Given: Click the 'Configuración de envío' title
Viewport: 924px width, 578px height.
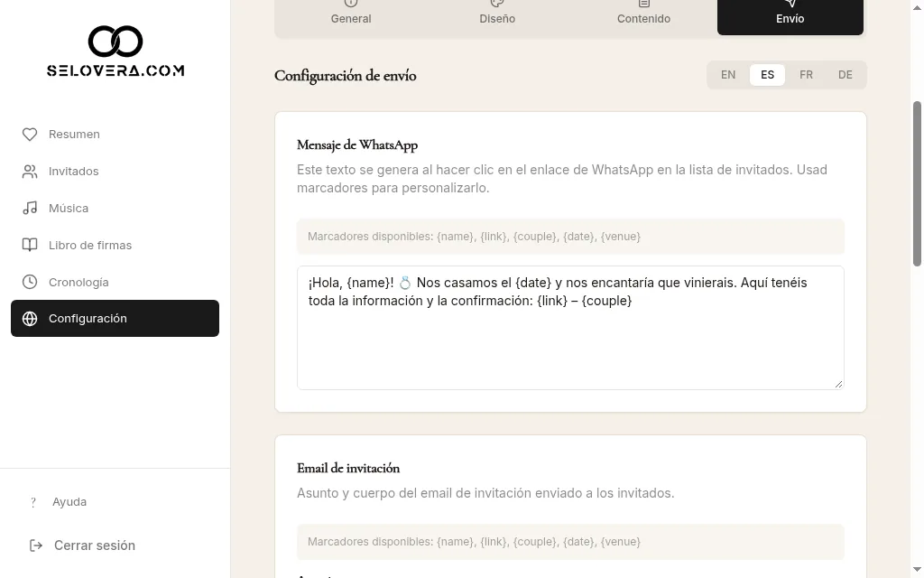Looking at the screenshot, I should tap(346, 76).
